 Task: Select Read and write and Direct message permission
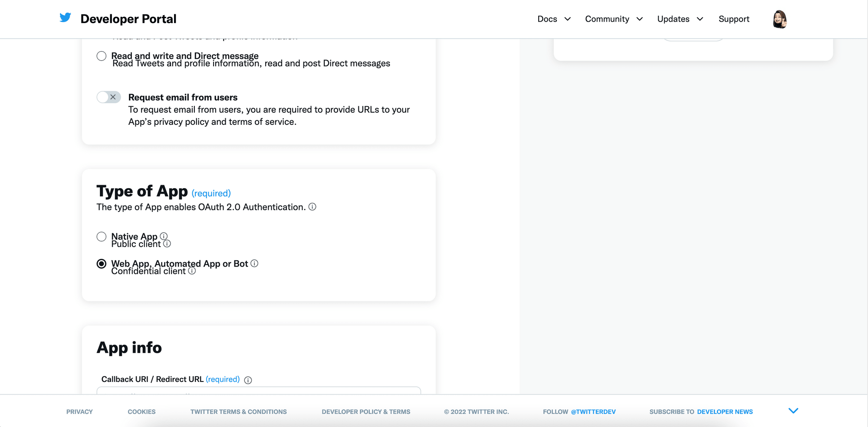101,56
